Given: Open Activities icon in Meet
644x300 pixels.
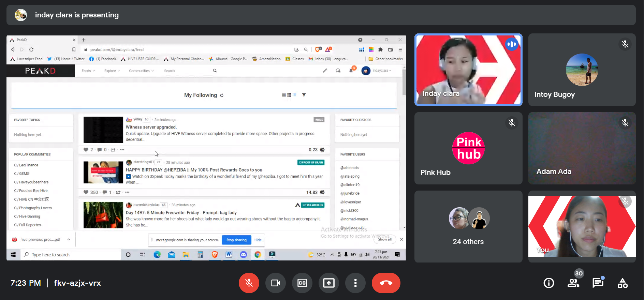Looking at the screenshot, I should click(x=623, y=283).
